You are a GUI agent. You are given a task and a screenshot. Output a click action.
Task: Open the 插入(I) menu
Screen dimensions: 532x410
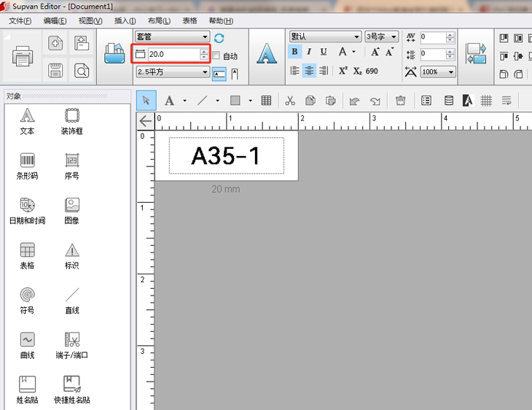click(125, 21)
